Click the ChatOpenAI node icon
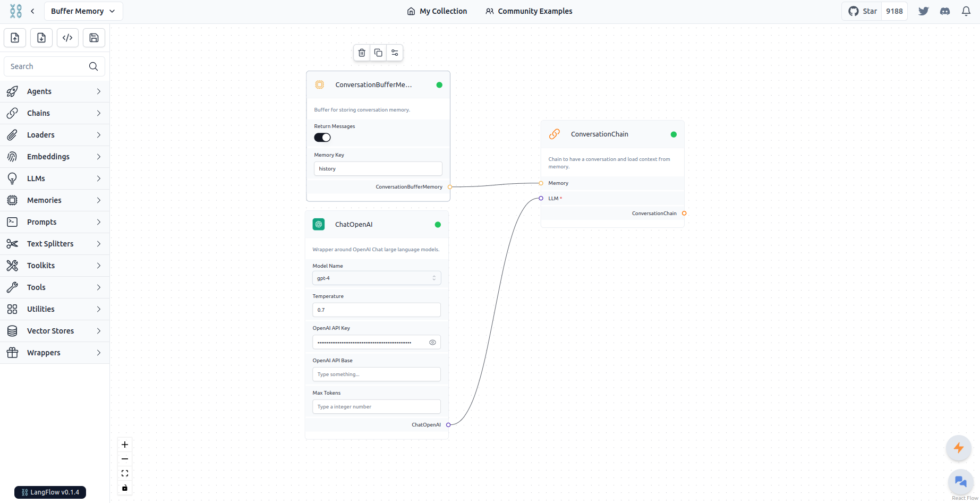The image size is (980, 503). (319, 225)
